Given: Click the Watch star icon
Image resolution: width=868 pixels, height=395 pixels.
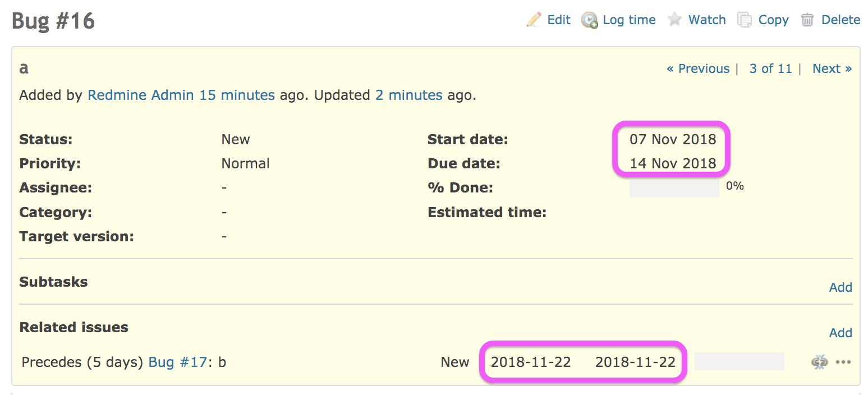Looking at the screenshot, I should pos(674,20).
